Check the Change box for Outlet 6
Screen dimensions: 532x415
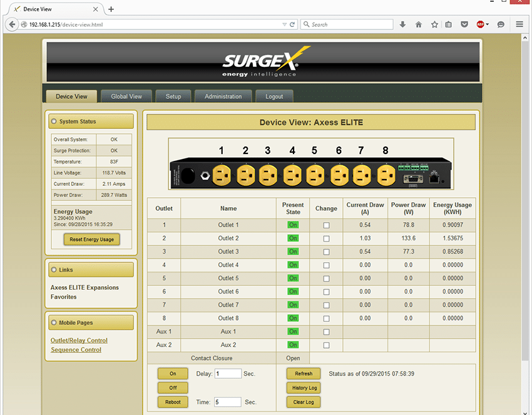[x=326, y=292]
